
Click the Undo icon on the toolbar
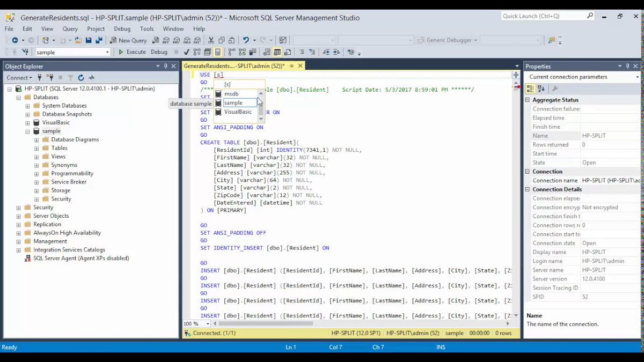point(246,40)
